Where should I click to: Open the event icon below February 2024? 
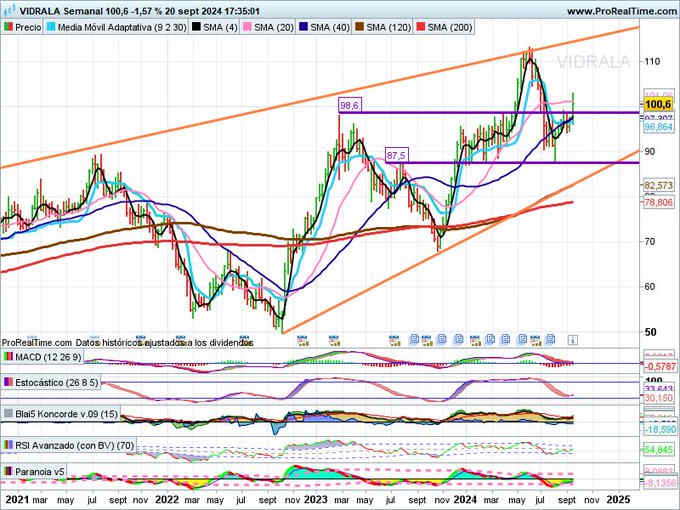[x=475, y=340]
